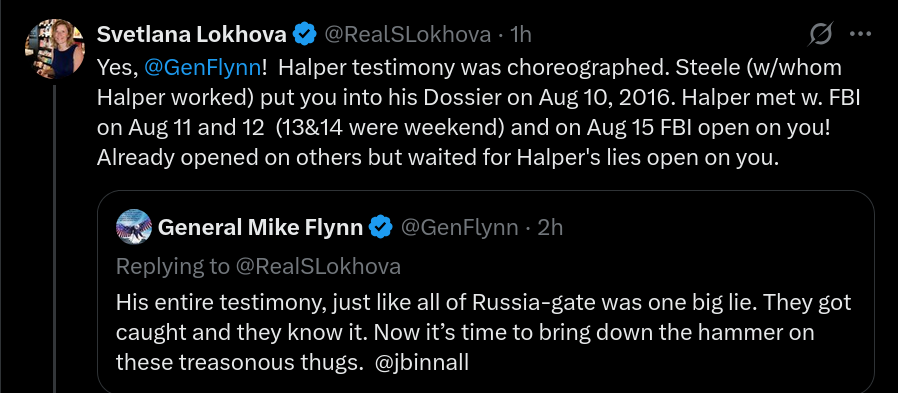Click 'Replying to @RealSLokhova' text
The width and height of the screenshot is (898, 393).
pos(258,266)
